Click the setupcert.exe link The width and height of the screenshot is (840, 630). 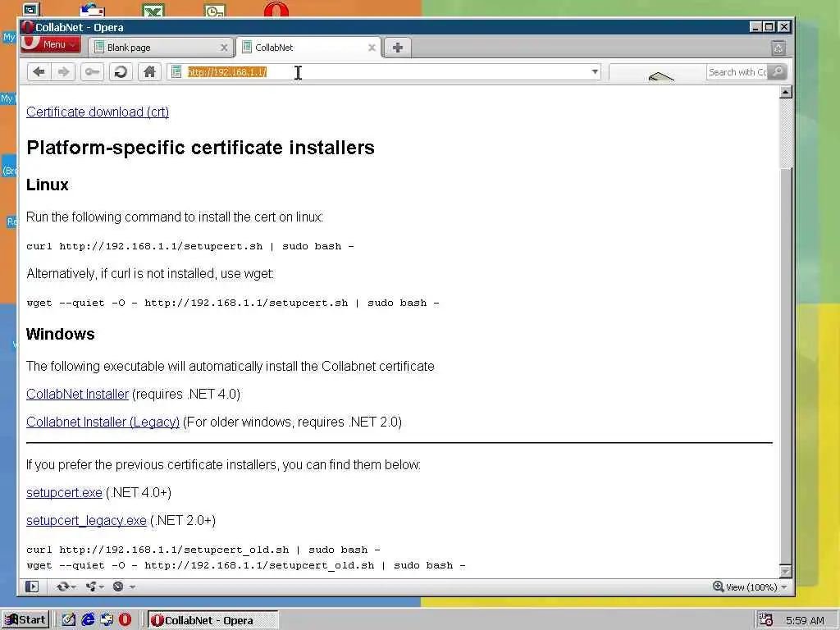point(64,493)
